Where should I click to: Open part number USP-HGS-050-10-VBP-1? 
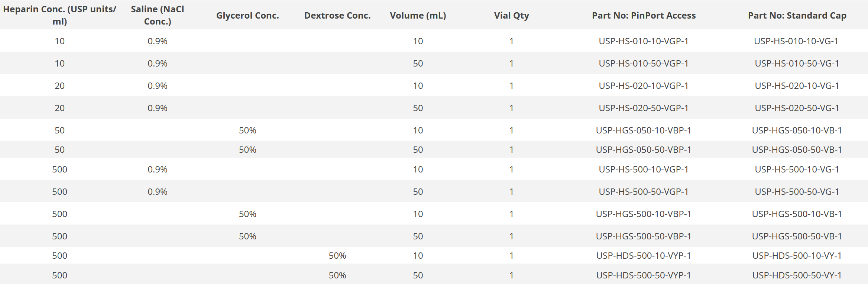[x=644, y=130]
